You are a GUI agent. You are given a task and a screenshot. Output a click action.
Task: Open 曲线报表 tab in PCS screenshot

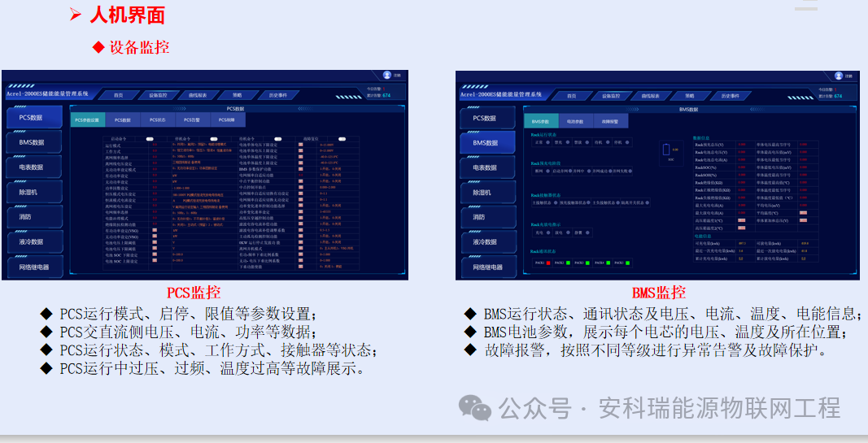198,95
